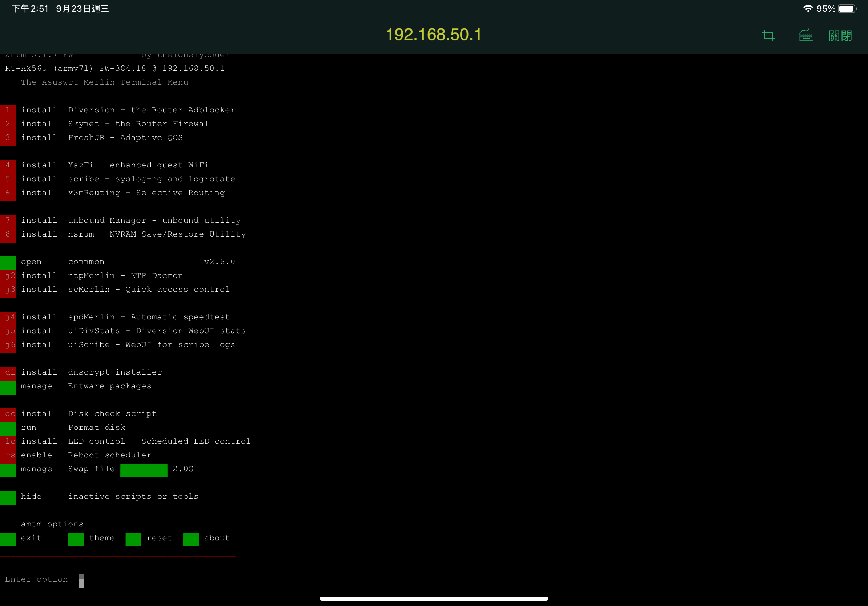Click the green Swap file usage bar

coord(144,470)
